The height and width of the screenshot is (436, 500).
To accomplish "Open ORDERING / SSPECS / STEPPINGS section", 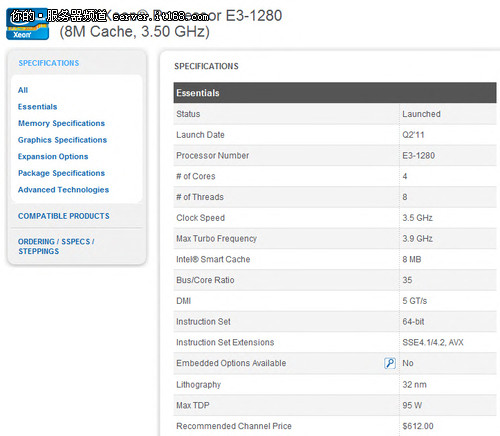I will (x=56, y=246).
